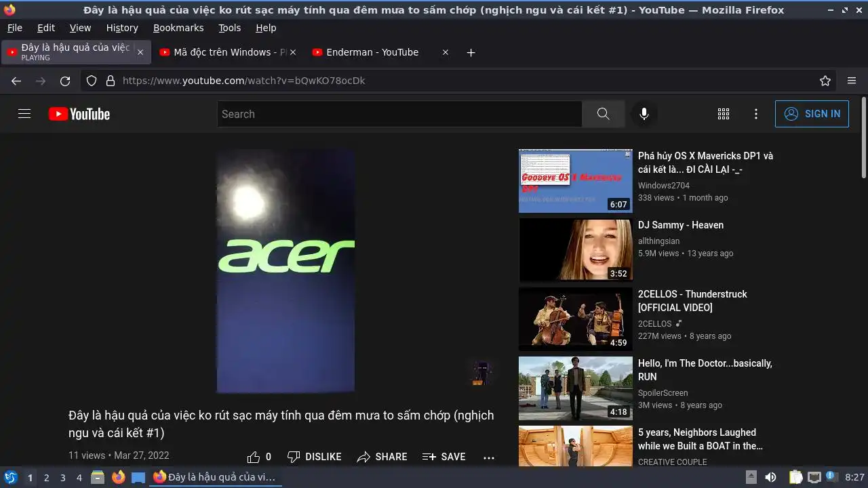The height and width of the screenshot is (488, 868).
Task: Reload the page with refresh icon
Action: point(65,81)
